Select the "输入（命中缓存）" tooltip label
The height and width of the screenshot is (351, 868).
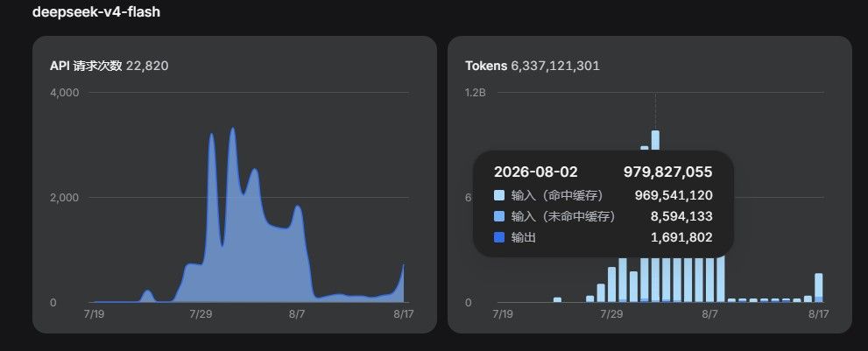point(557,195)
